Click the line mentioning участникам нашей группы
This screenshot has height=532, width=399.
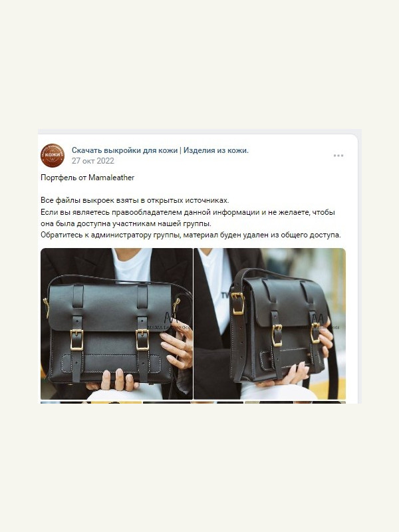[x=126, y=223]
